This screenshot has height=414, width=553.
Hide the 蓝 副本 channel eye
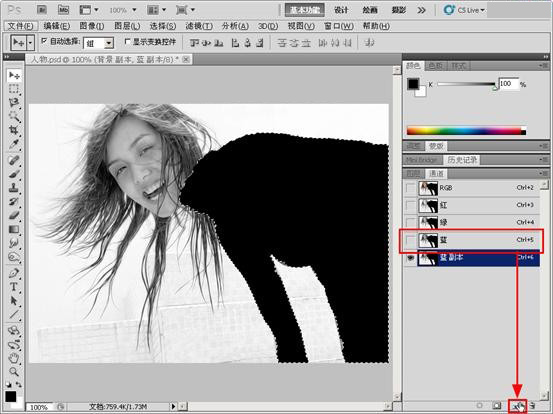point(410,258)
